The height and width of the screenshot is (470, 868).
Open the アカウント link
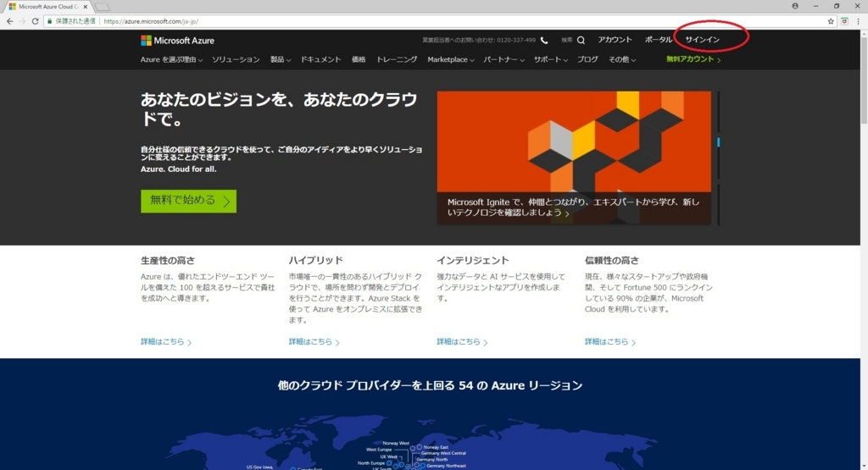coord(615,40)
